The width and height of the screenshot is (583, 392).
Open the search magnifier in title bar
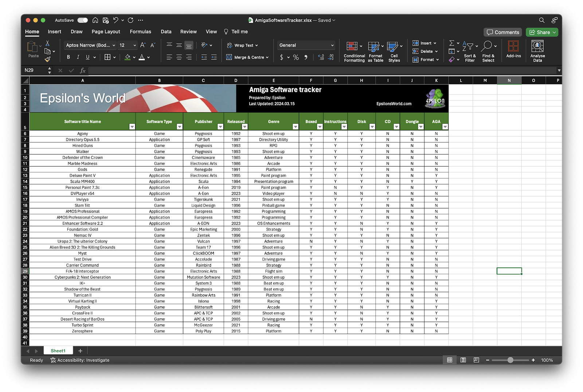tap(542, 20)
